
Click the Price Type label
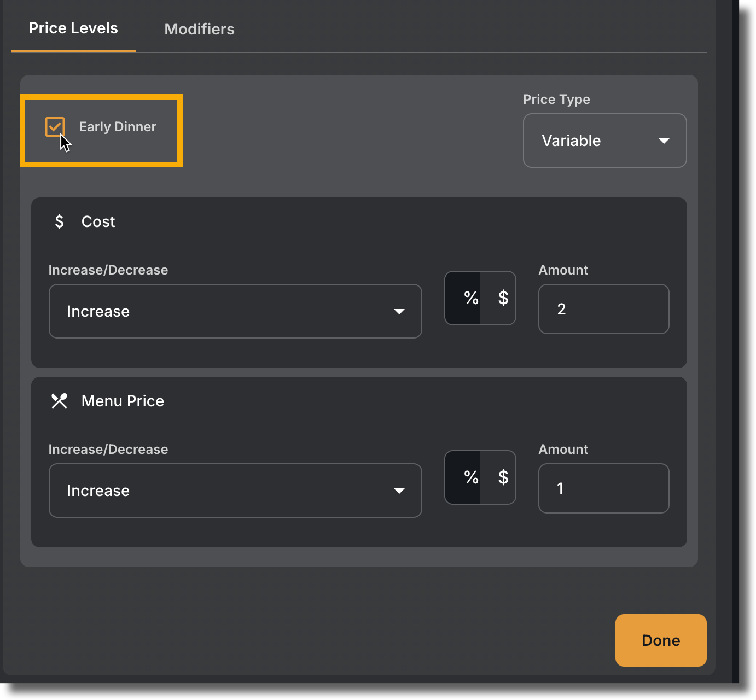click(x=556, y=99)
